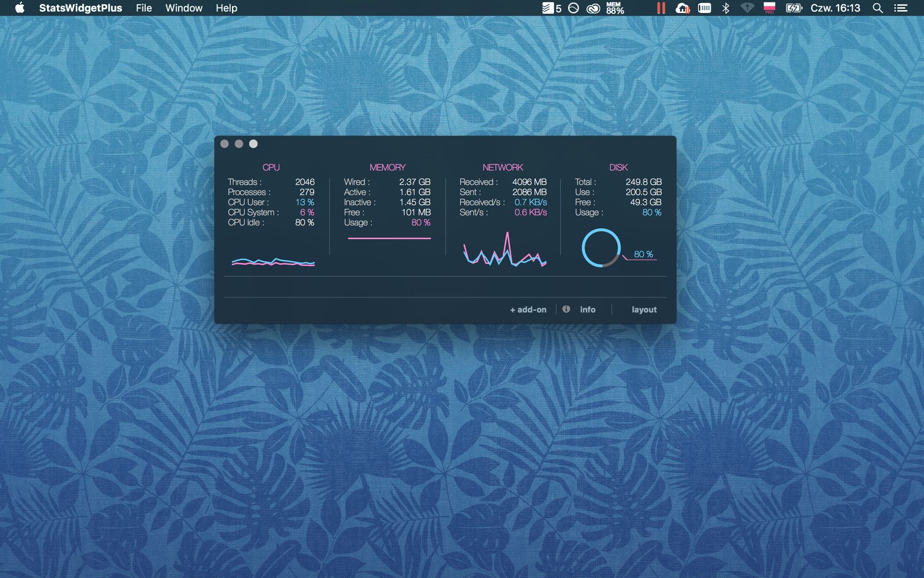This screenshot has width=924, height=578.
Task: Open the layout options
Action: (644, 310)
